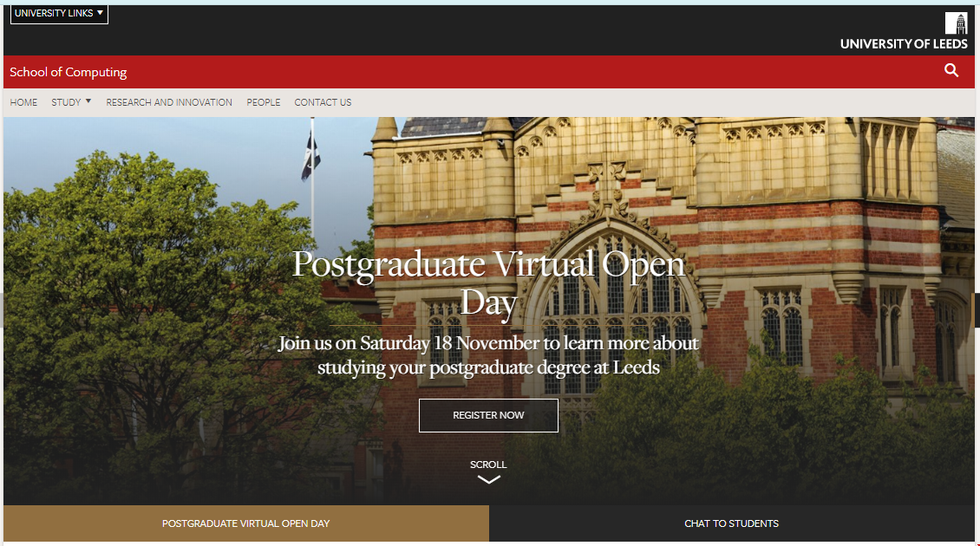
Task: Click the University of Leeds wordmark
Action: [x=904, y=44]
